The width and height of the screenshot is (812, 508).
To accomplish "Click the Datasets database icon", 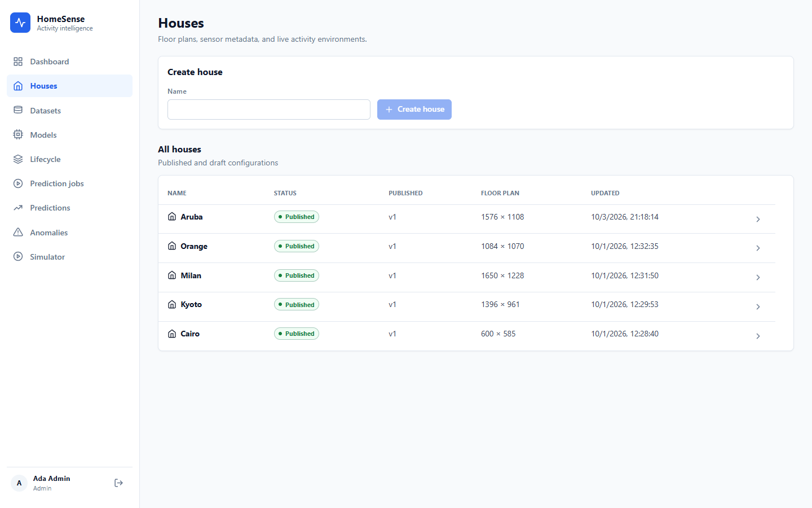I will (x=18, y=110).
